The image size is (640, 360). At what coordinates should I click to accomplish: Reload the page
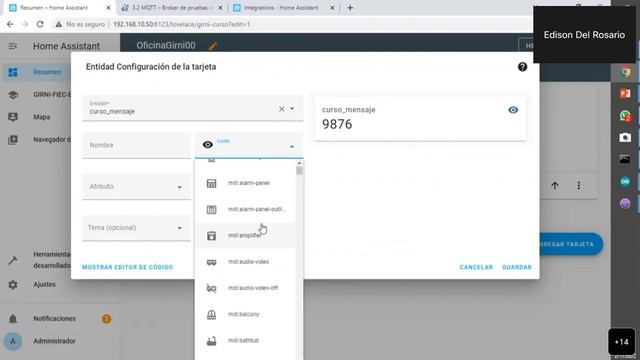point(40,24)
